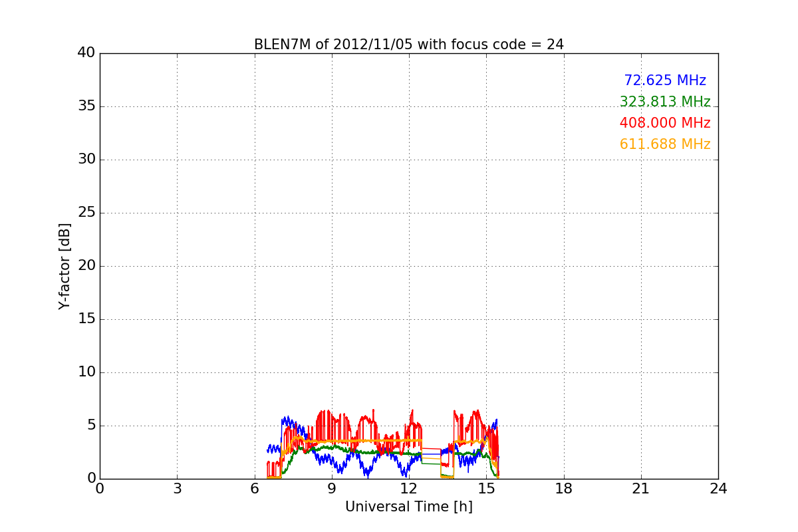Image resolution: width=798 pixels, height=532 pixels.
Task: Click the x-axis tick label 18
Action: (x=564, y=489)
